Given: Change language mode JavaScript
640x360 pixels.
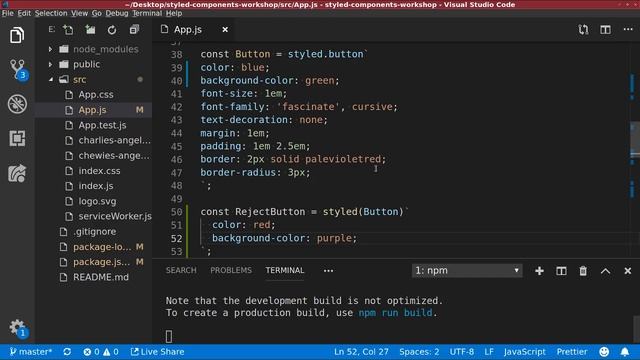Looking at the screenshot, I should point(524,351).
